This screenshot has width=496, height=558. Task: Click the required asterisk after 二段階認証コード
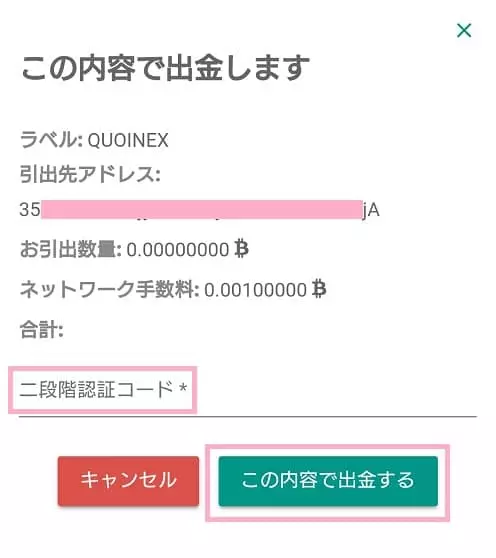183,387
